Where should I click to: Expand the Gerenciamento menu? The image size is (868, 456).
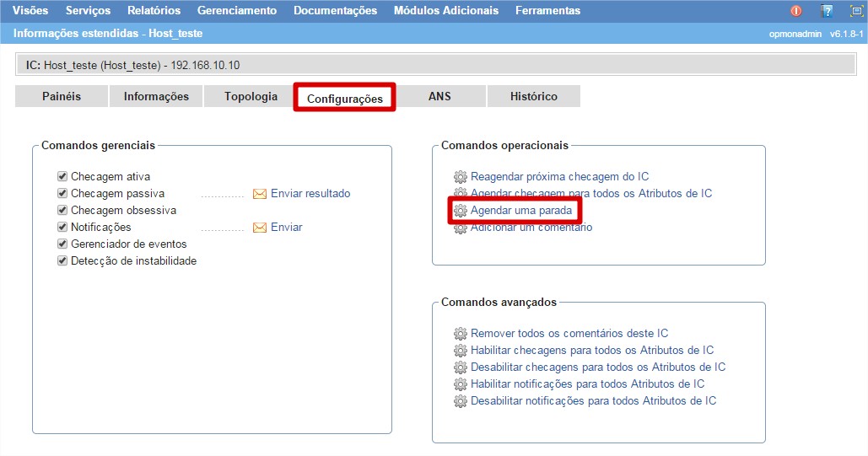[236, 11]
